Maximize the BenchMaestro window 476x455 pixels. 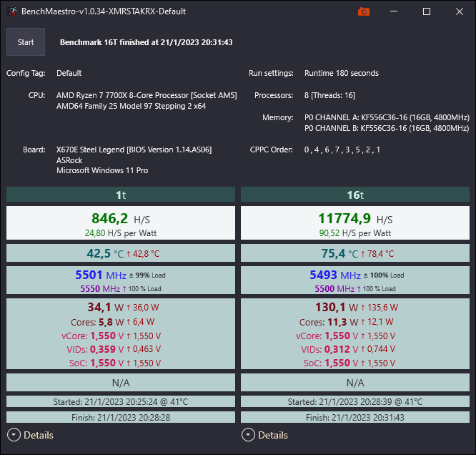427,11
